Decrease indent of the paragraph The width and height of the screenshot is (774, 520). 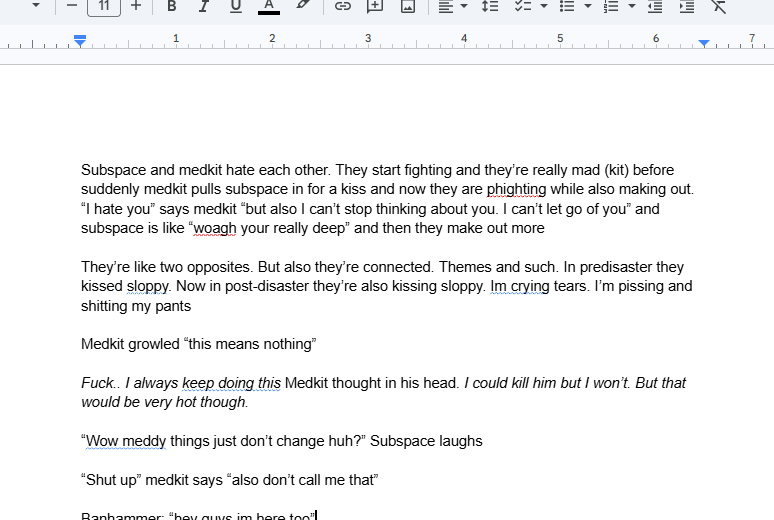[x=655, y=6]
